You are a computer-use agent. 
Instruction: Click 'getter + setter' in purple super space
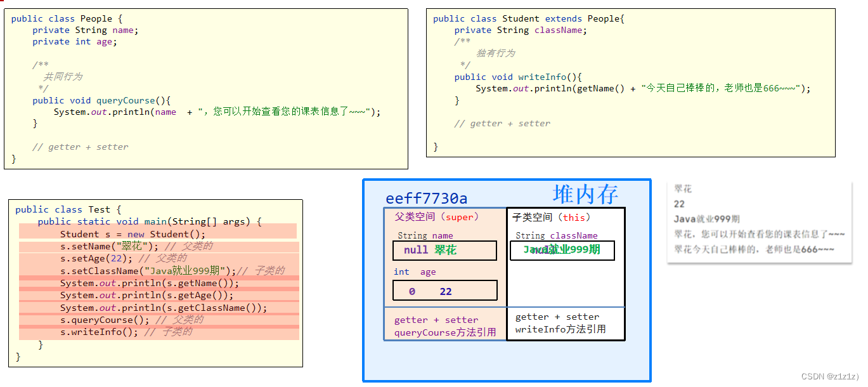click(x=436, y=320)
